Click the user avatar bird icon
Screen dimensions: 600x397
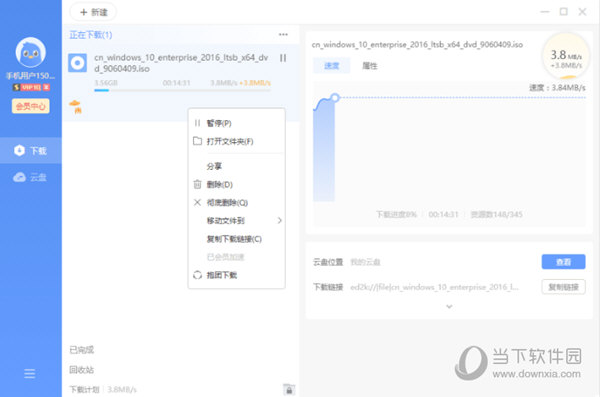[31, 52]
